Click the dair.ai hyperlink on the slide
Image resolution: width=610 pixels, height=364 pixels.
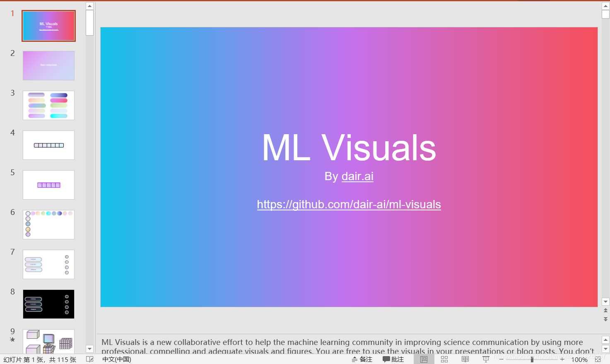(x=357, y=176)
